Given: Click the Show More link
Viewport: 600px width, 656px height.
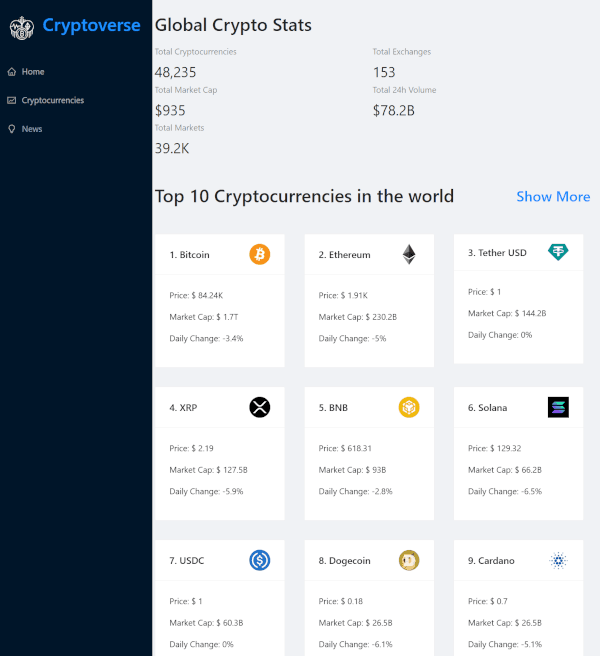Looking at the screenshot, I should click(x=553, y=197).
